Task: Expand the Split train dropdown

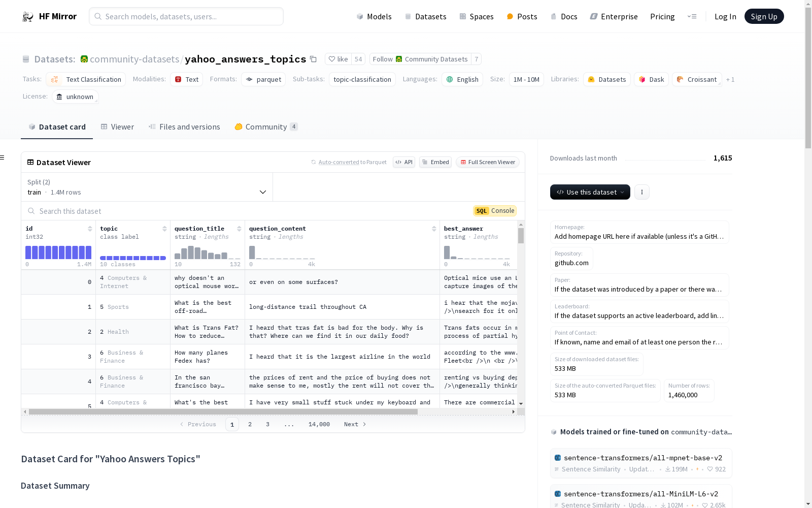Action: click(x=147, y=187)
